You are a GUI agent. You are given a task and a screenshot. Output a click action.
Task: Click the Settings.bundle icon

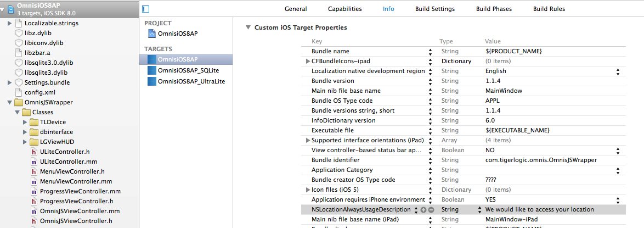(x=19, y=82)
